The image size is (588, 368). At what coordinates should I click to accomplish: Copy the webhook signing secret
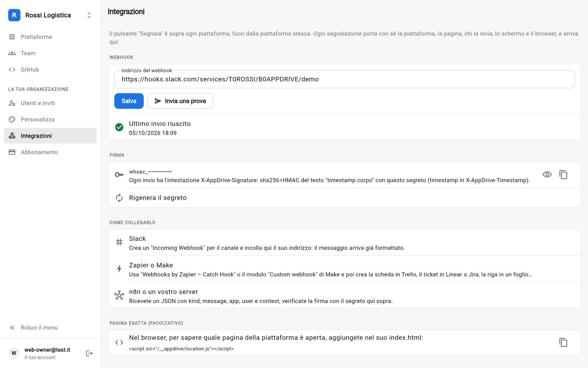[x=563, y=174]
